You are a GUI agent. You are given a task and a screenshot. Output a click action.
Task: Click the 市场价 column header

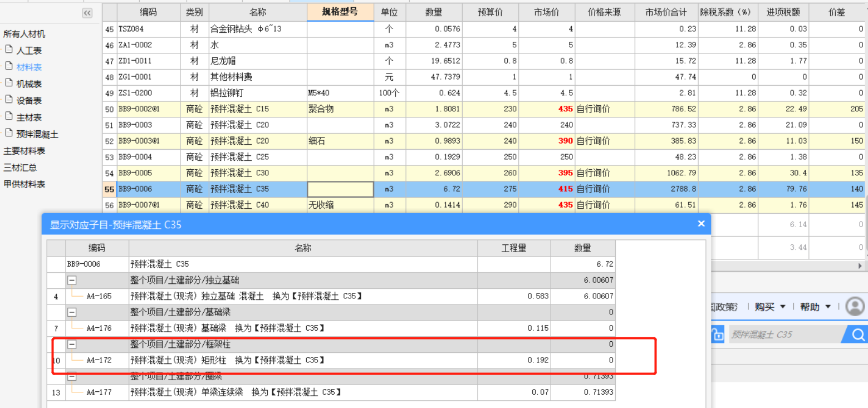(x=547, y=12)
